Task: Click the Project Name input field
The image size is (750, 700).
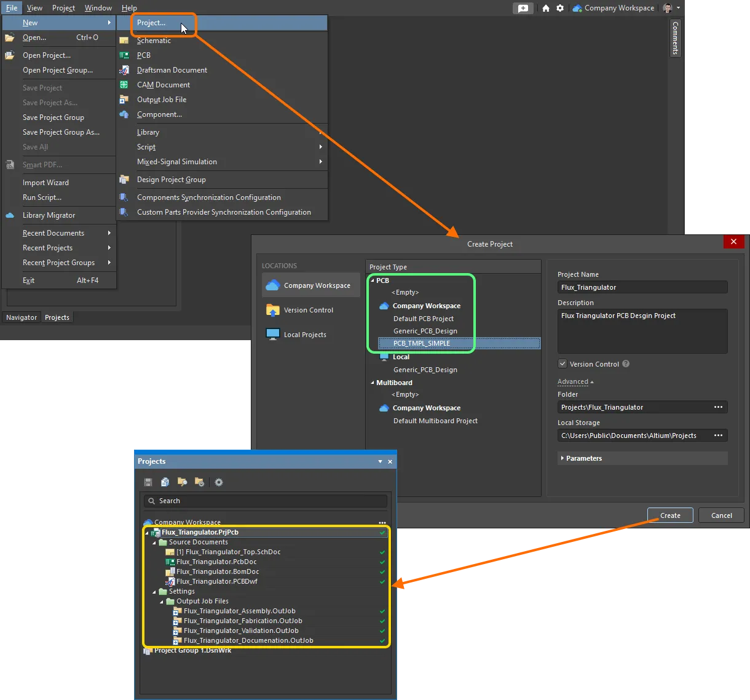Action: (x=642, y=287)
